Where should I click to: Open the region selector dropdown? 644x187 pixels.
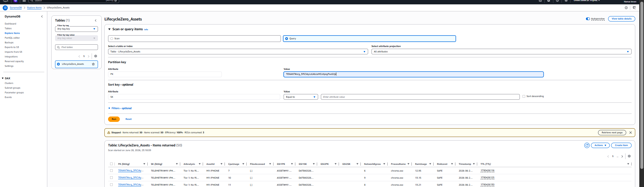click(x=587, y=1)
